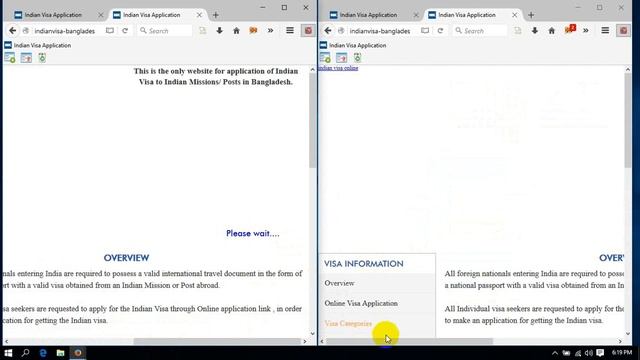Open Downloads arrow in right window
This screenshot has height=360, width=640.
pyautogui.click(x=535, y=31)
